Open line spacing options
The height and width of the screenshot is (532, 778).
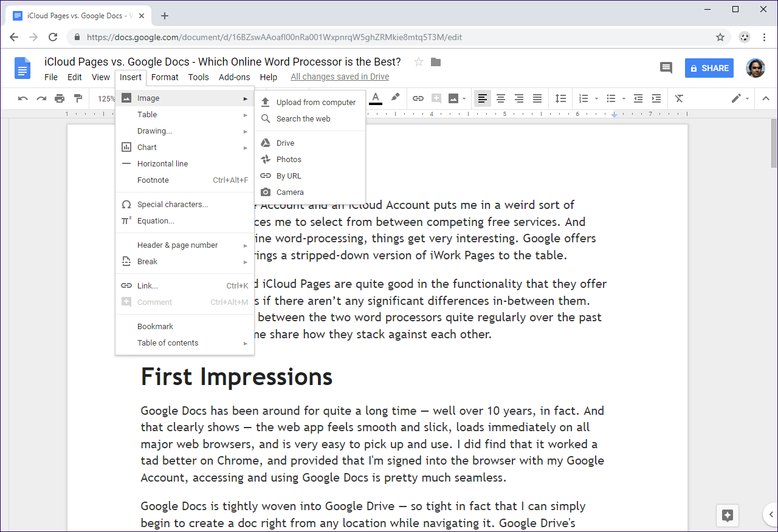(x=560, y=98)
